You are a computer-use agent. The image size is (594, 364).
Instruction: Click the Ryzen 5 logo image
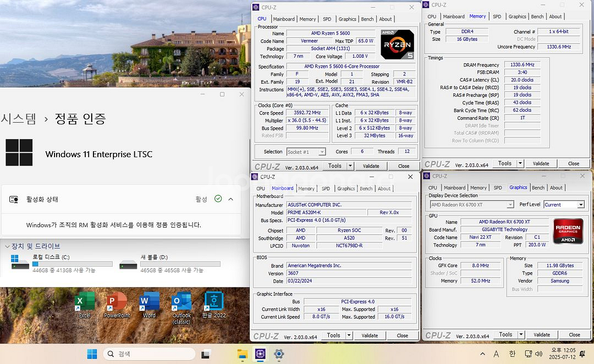point(397,45)
